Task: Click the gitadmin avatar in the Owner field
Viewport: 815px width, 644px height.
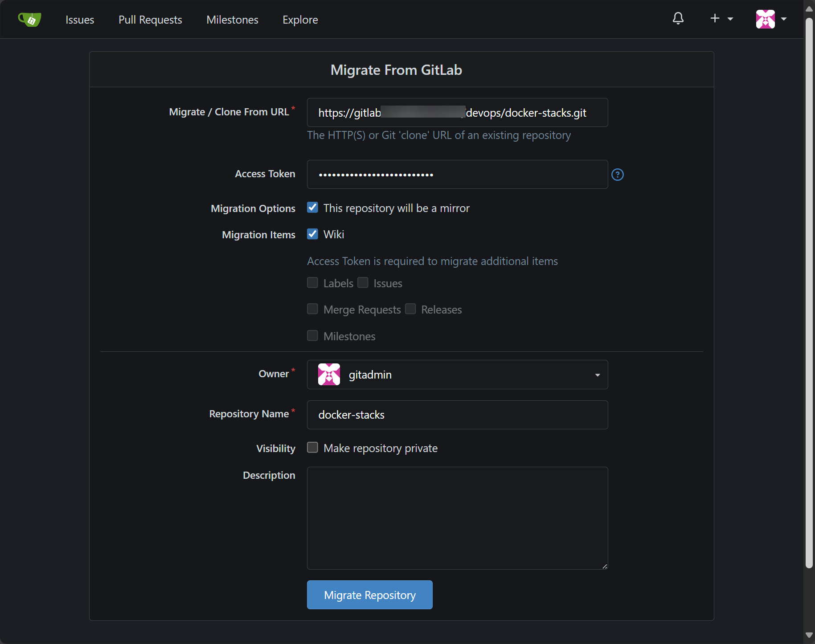Action: pos(329,375)
